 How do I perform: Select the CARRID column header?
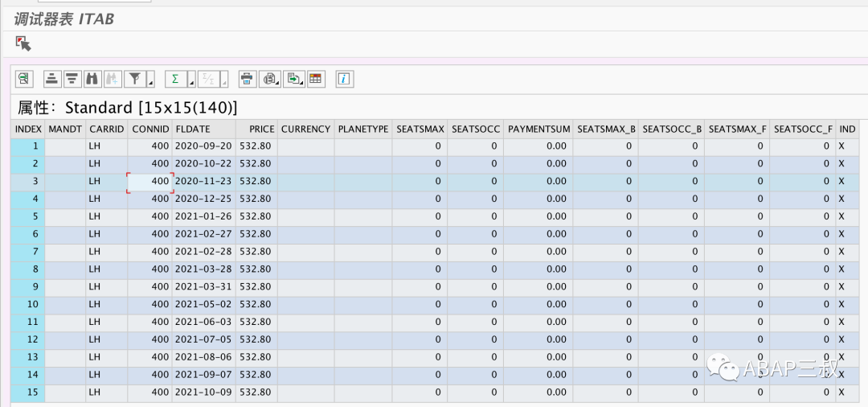click(x=106, y=129)
